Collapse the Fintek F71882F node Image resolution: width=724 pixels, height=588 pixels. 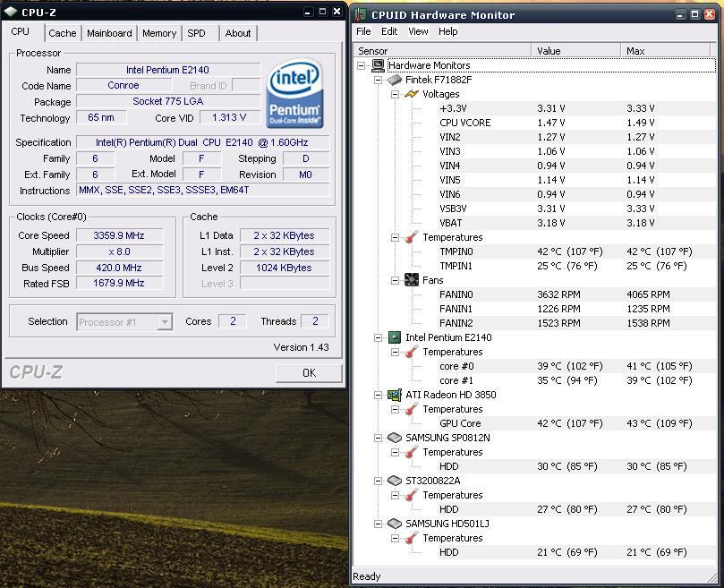pos(379,80)
